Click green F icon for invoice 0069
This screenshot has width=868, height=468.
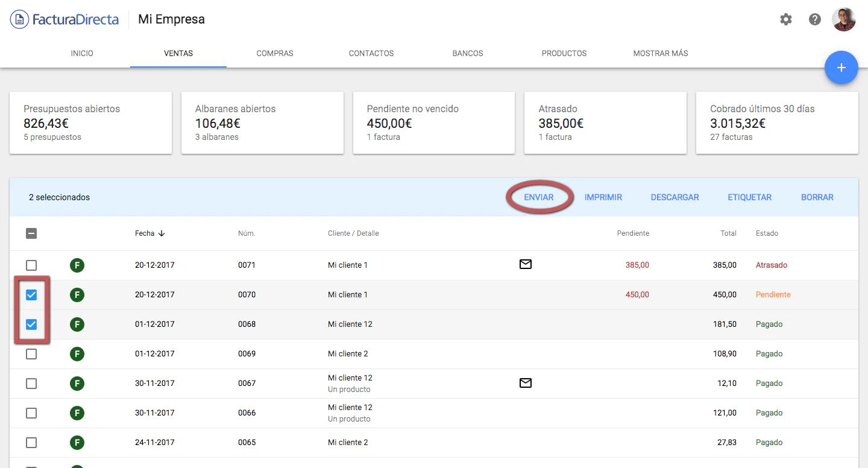(x=77, y=354)
